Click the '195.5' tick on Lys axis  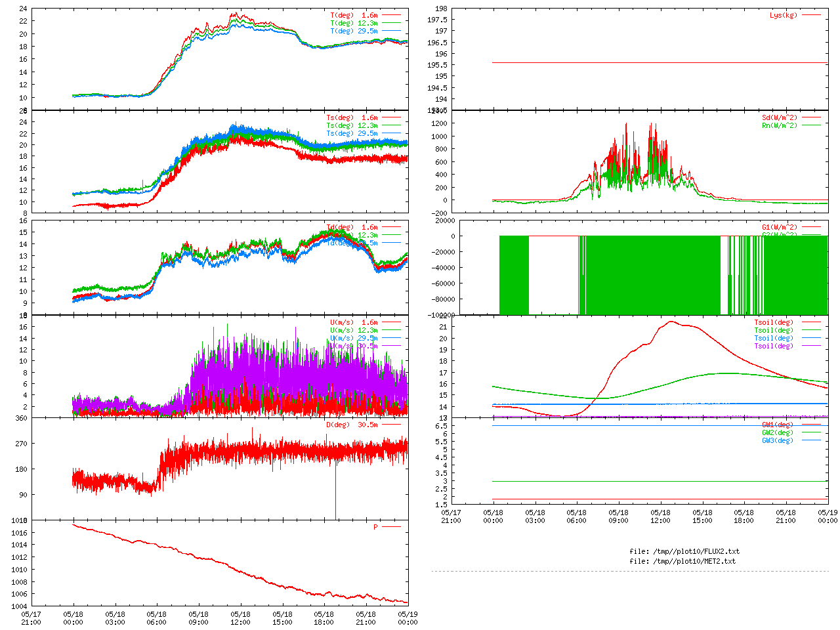coord(438,65)
